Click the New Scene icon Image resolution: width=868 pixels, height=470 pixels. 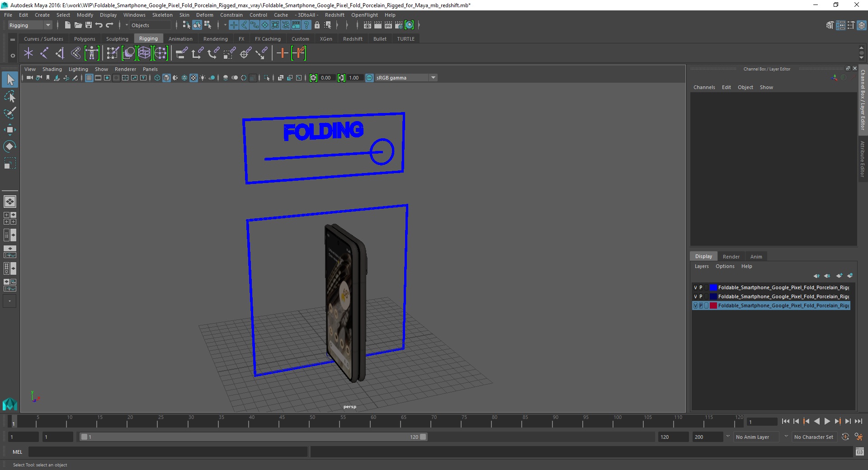tap(67, 25)
